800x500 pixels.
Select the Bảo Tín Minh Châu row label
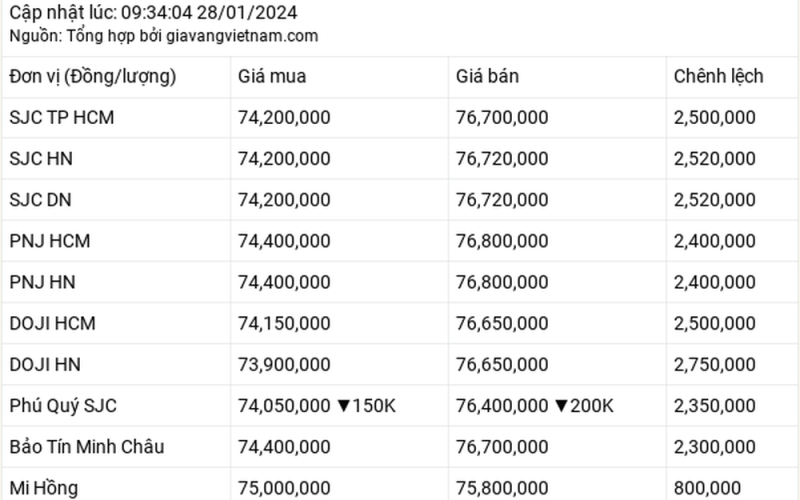click(x=87, y=447)
